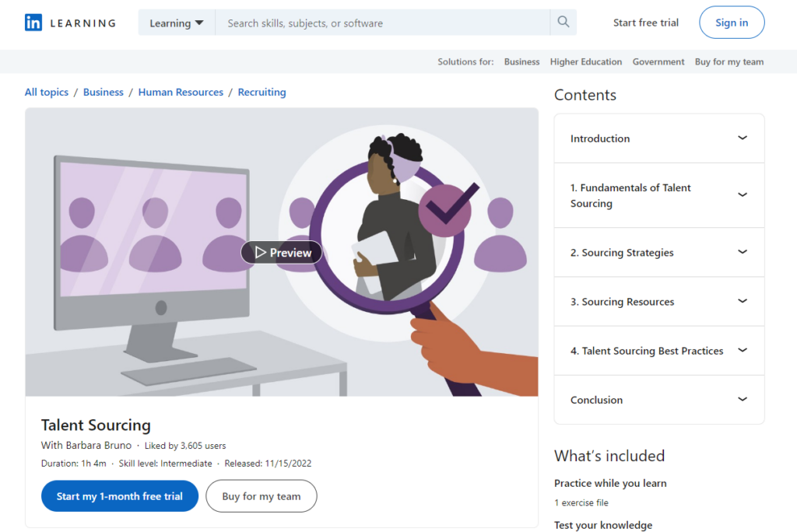
Task: Play the course Preview video
Action: tap(282, 252)
